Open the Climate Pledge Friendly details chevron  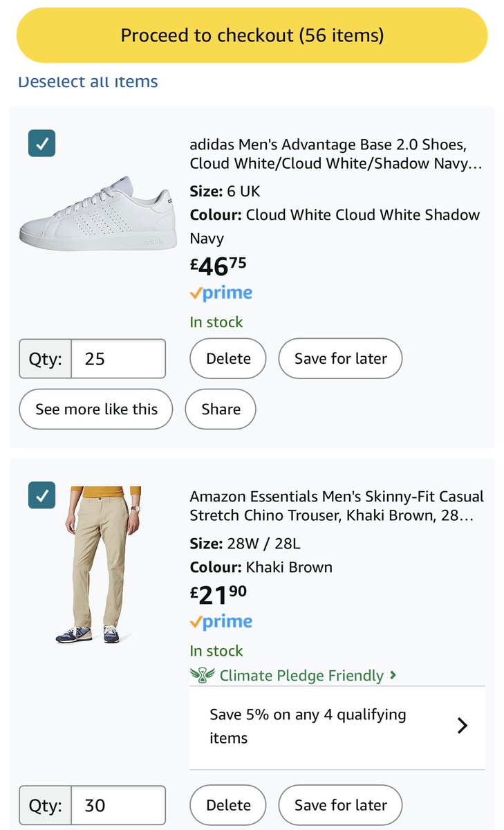click(393, 675)
